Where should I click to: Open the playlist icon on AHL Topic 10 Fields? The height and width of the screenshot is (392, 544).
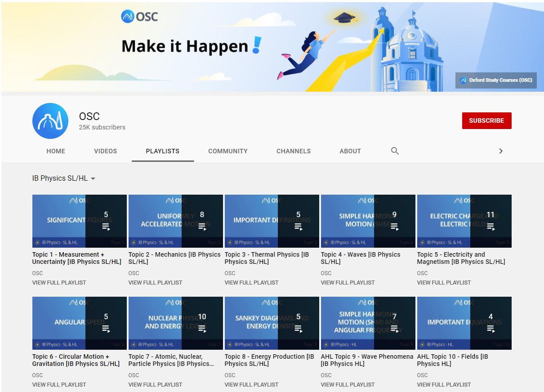[491, 330]
